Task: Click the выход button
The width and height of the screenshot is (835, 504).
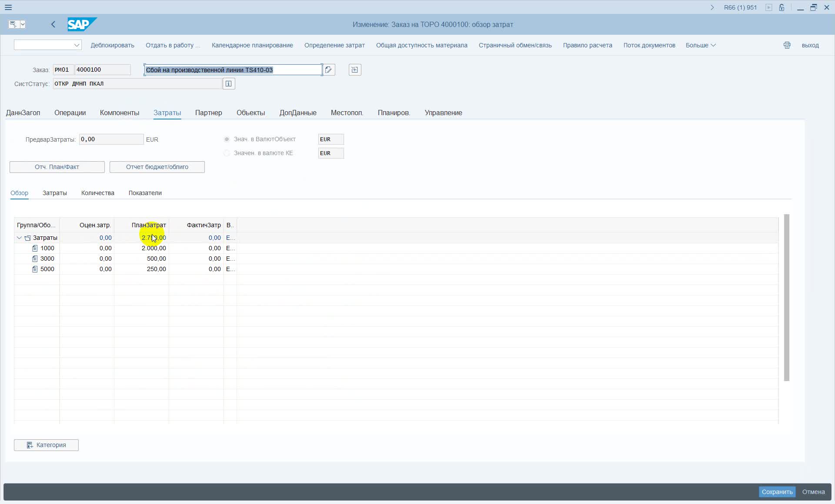Action: (810, 45)
